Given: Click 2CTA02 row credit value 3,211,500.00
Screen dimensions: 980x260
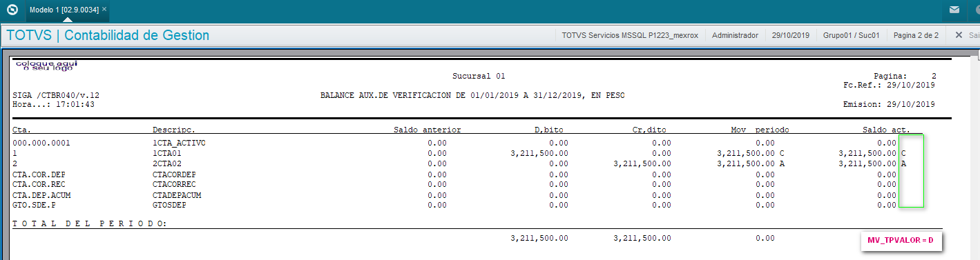Looking at the screenshot, I should pos(642,163).
